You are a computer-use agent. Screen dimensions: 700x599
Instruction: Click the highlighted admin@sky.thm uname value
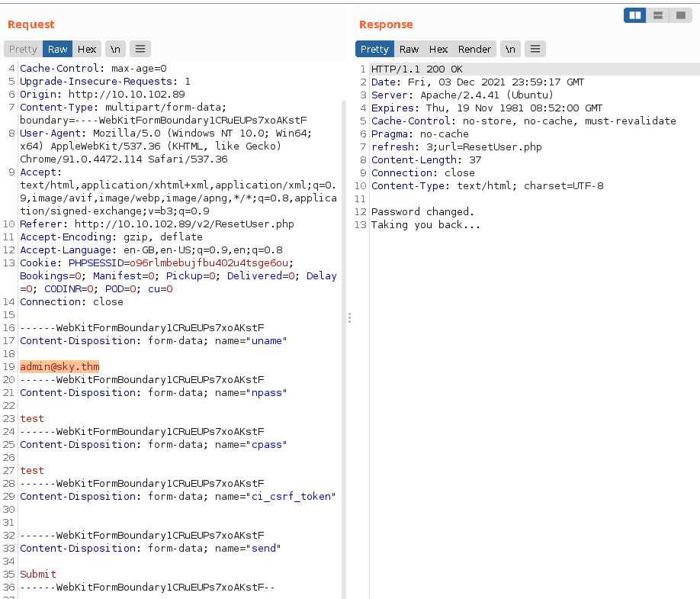click(59, 367)
